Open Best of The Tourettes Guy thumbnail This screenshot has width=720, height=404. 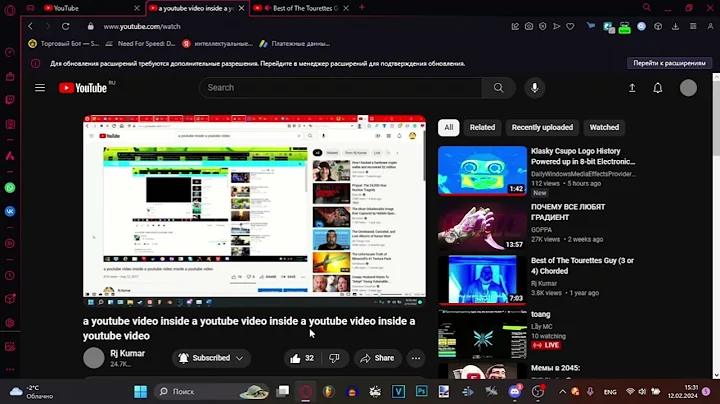pyautogui.click(x=482, y=280)
